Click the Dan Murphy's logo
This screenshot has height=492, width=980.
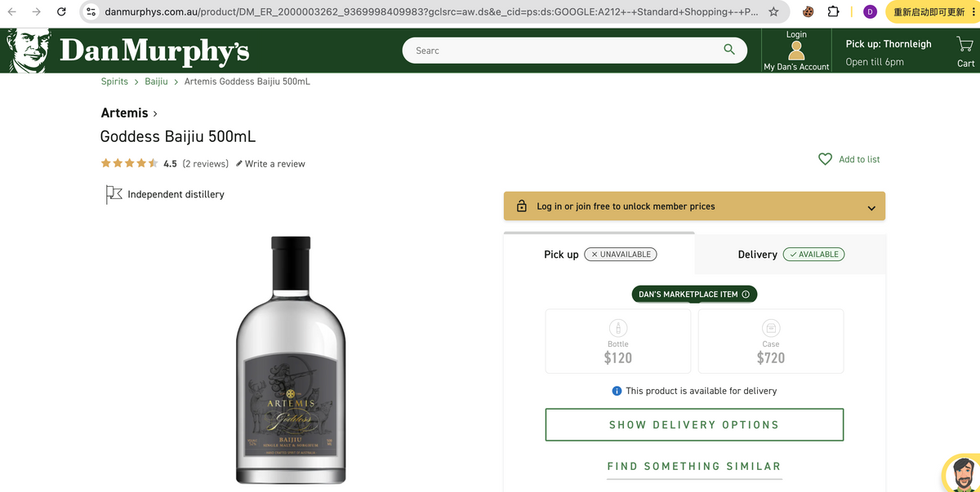click(128, 50)
